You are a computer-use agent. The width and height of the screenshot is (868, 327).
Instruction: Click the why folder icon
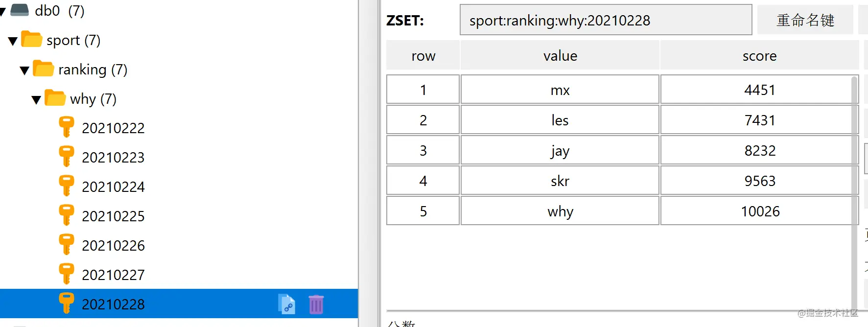point(55,98)
